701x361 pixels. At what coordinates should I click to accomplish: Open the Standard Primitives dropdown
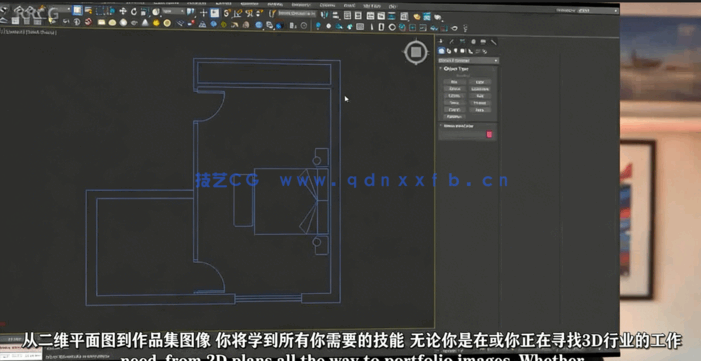469,60
